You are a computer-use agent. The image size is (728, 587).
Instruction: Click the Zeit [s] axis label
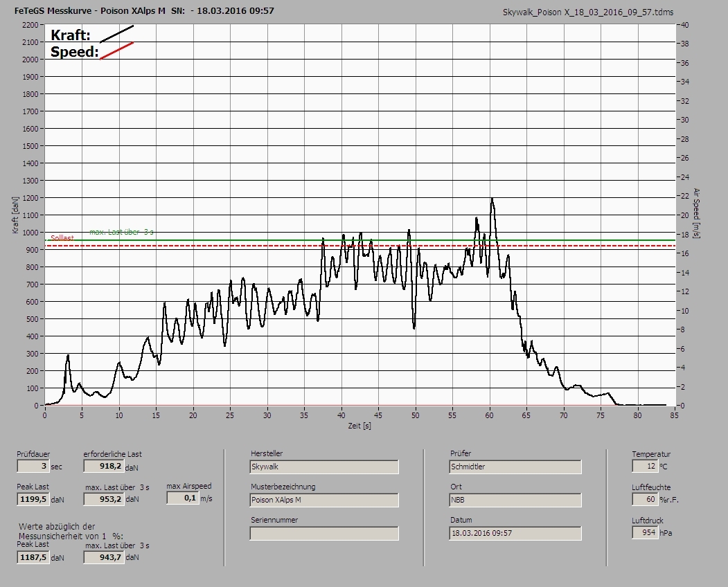click(x=359, y=426)
